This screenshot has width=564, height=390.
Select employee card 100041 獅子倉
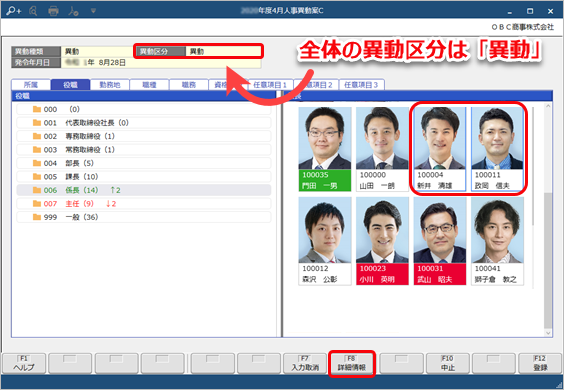(x=497, y=241)
